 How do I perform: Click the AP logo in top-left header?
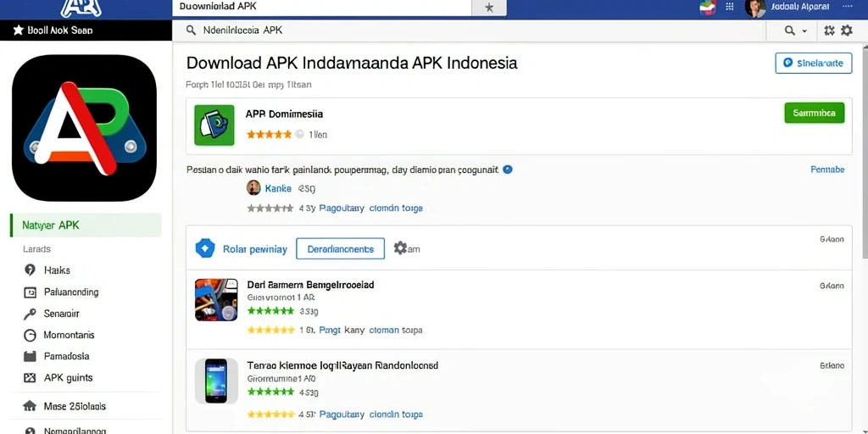(x=81, y=8)
